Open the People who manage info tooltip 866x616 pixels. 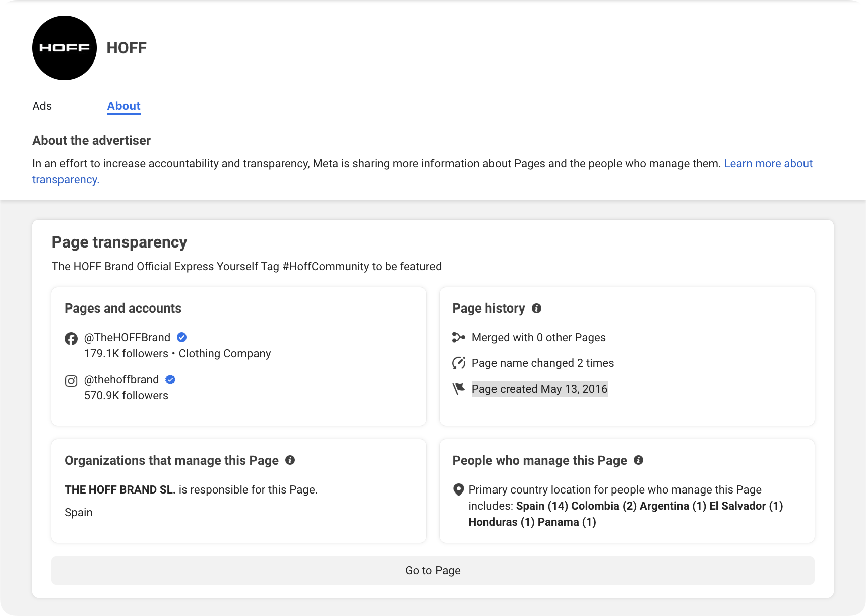(639, 460)
